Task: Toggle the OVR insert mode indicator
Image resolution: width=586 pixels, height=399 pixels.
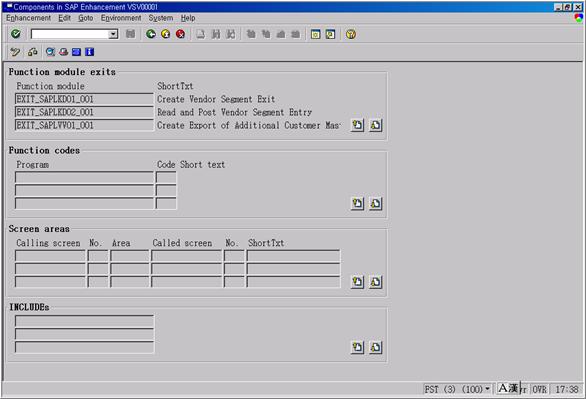Action: pos(539,389)
